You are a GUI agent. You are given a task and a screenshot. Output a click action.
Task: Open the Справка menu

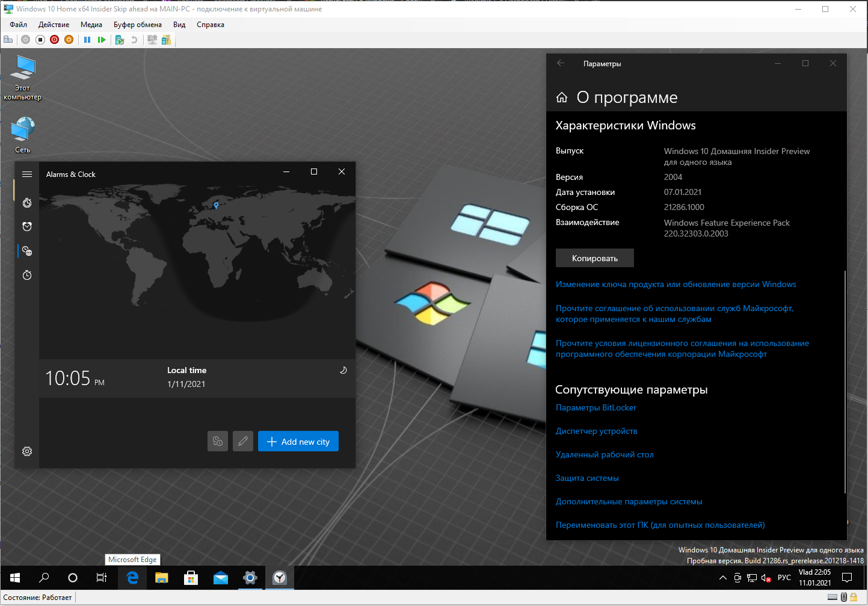pos(211,25)
